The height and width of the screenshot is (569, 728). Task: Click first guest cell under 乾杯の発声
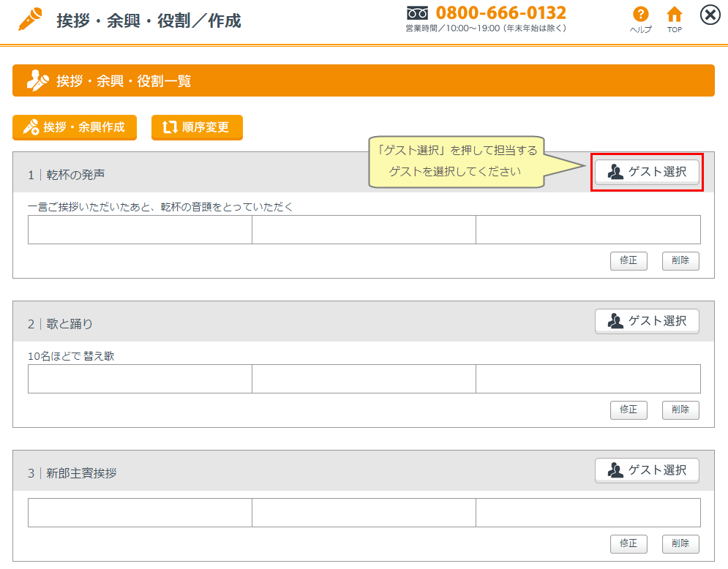point(140,230)
